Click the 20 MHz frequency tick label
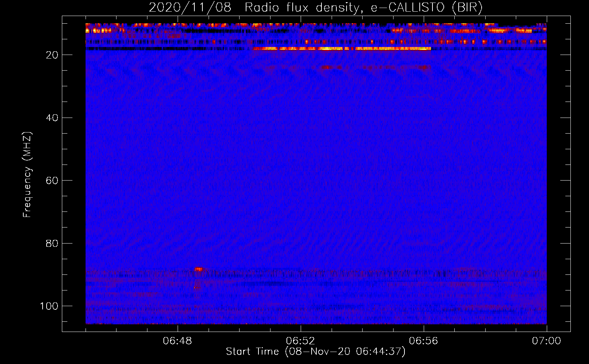 coord(52,55)
